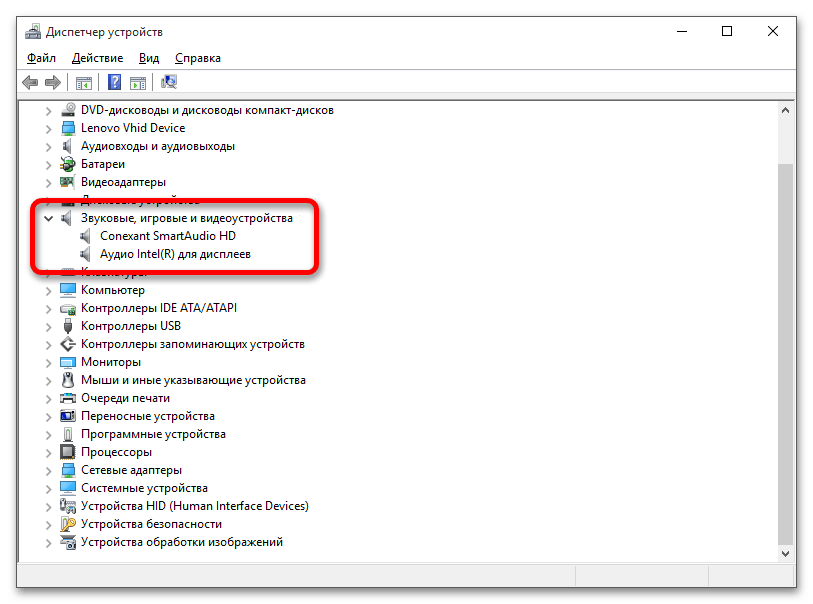Expand the Системные устройства category
813x604 pixels.
48,489
